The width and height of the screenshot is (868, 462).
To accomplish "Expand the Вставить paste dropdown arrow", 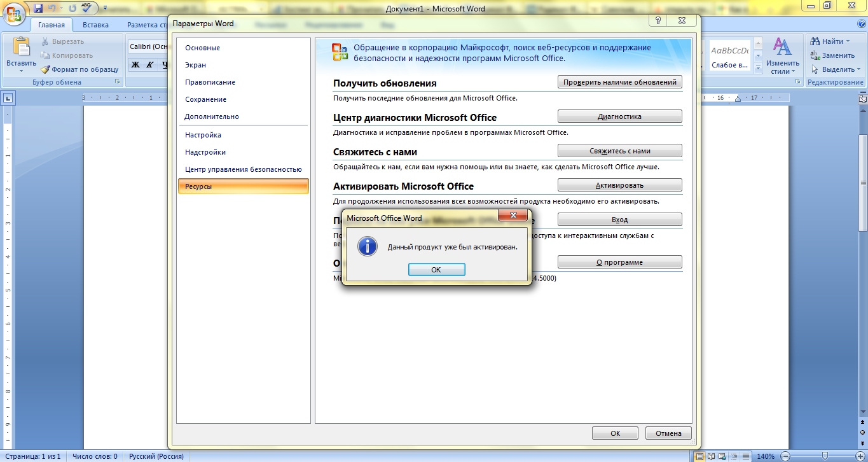I will (22, 71).
